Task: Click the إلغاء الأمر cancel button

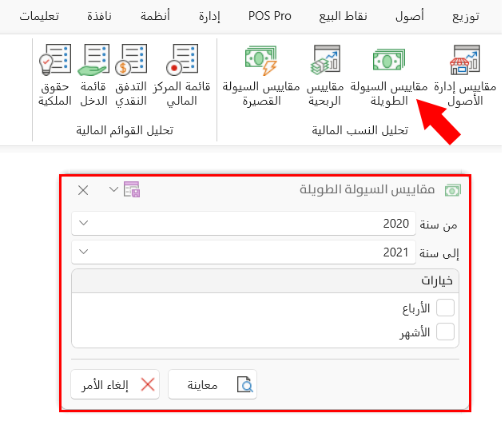Action: (x=115, y=384)
